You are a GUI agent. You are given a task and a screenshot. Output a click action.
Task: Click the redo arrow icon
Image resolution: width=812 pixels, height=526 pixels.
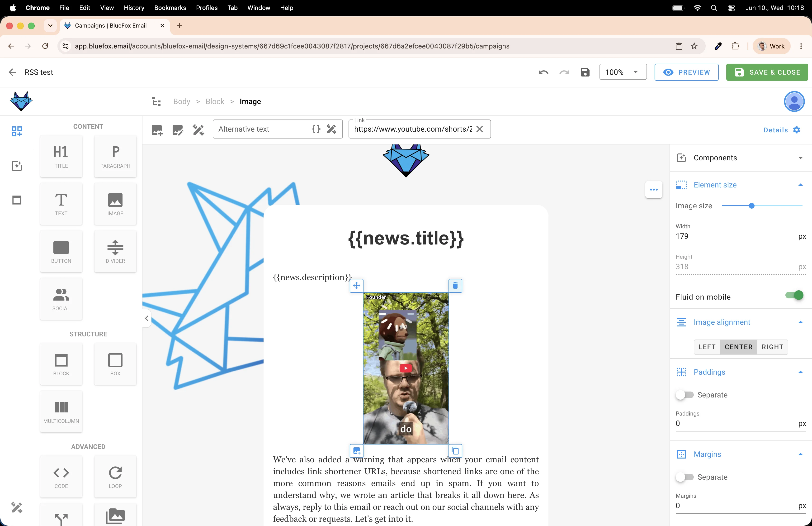(564, 72)
